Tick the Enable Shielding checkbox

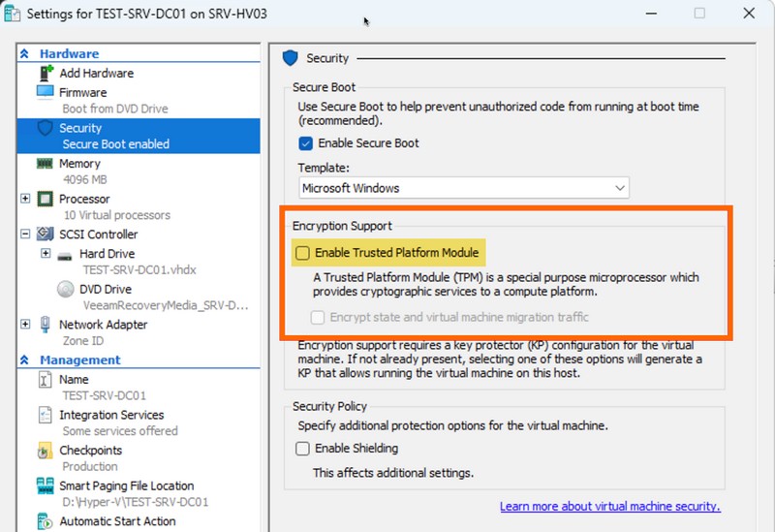303,449
